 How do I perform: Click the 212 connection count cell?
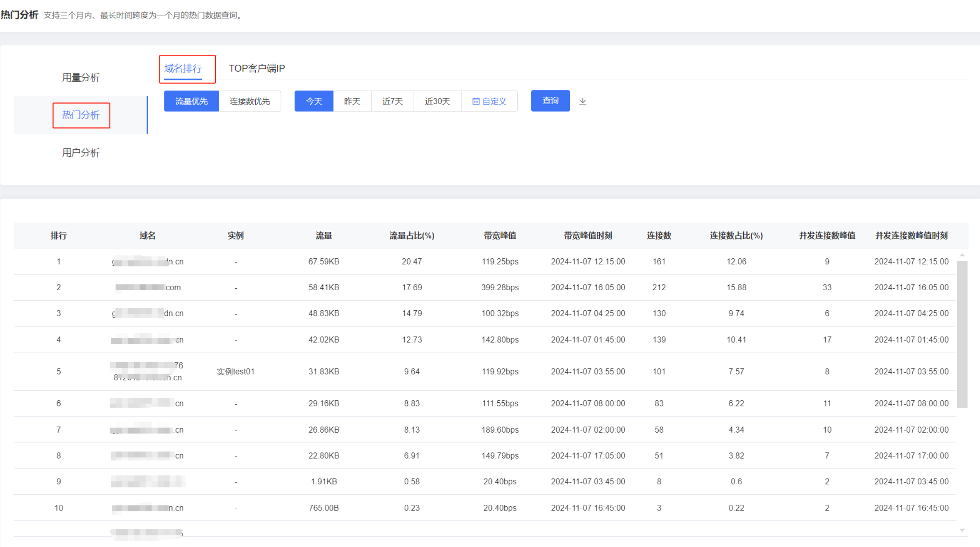coord(659,287)
